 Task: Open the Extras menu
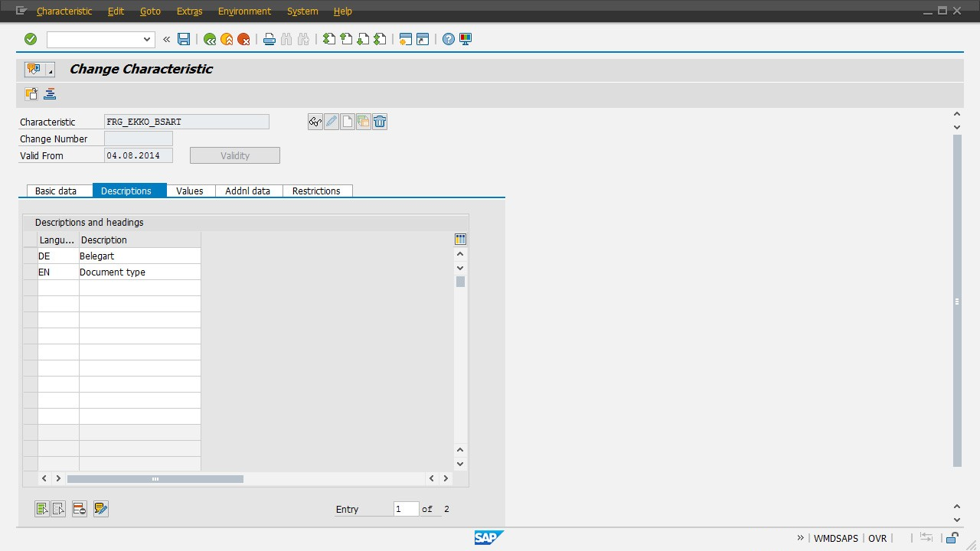pyautogui.click(x=189, y=11)
